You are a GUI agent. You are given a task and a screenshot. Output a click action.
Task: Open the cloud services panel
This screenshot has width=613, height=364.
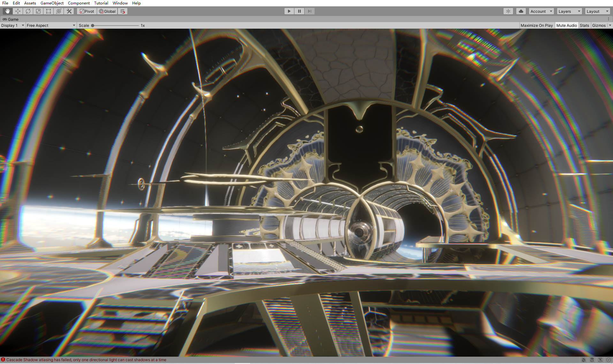tap(521, 11)
